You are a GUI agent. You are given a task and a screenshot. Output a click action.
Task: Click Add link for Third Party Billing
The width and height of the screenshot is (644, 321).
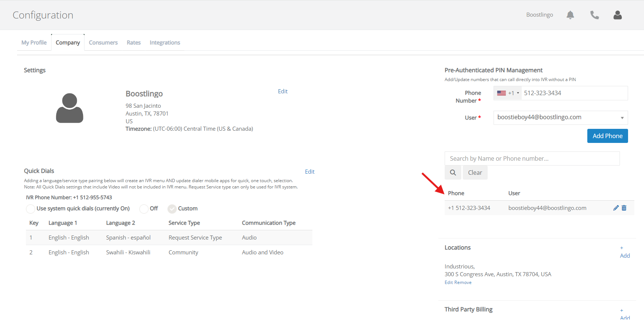[625, 314]
